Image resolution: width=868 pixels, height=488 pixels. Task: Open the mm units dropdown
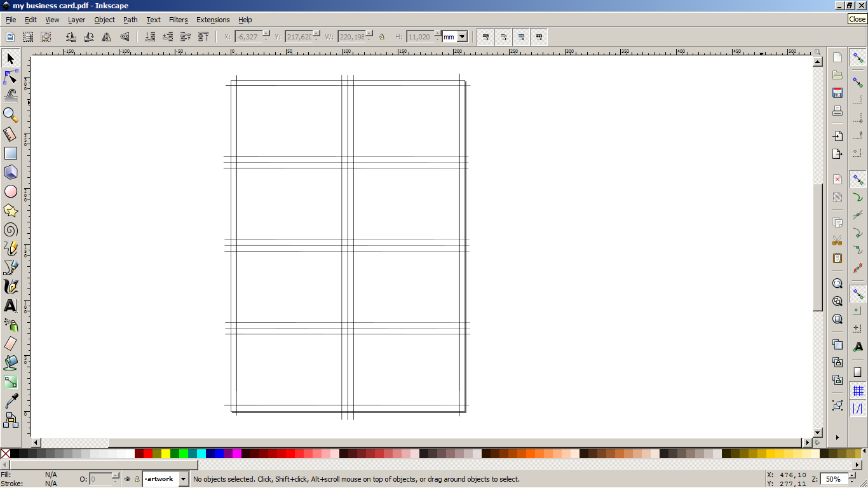point(462,37)
